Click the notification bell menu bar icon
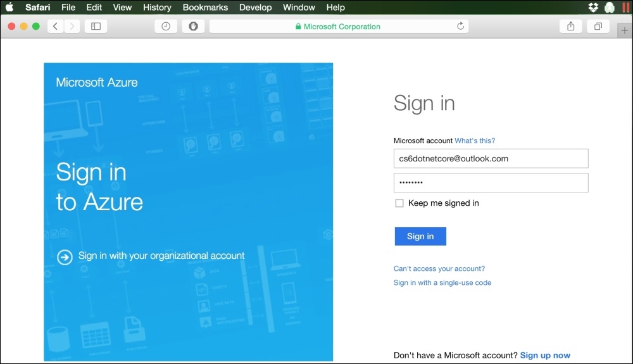633x364 pixels. (x=610, y=7)
